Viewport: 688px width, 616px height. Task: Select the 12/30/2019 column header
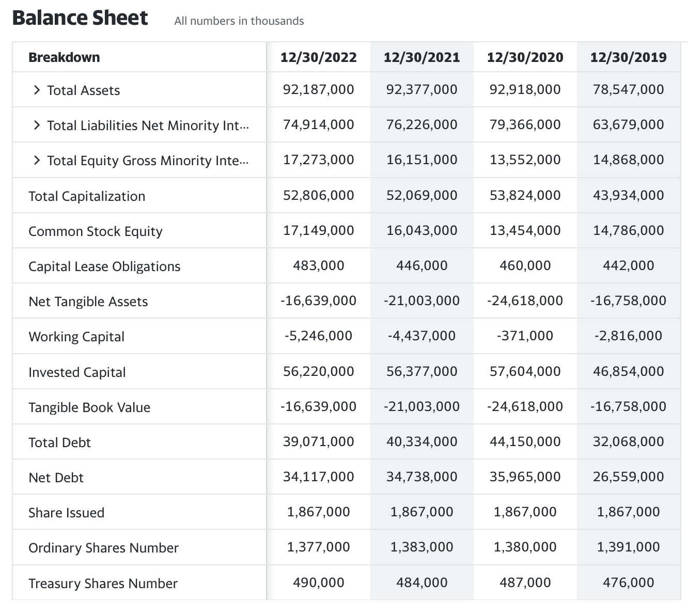click(629, 57)
